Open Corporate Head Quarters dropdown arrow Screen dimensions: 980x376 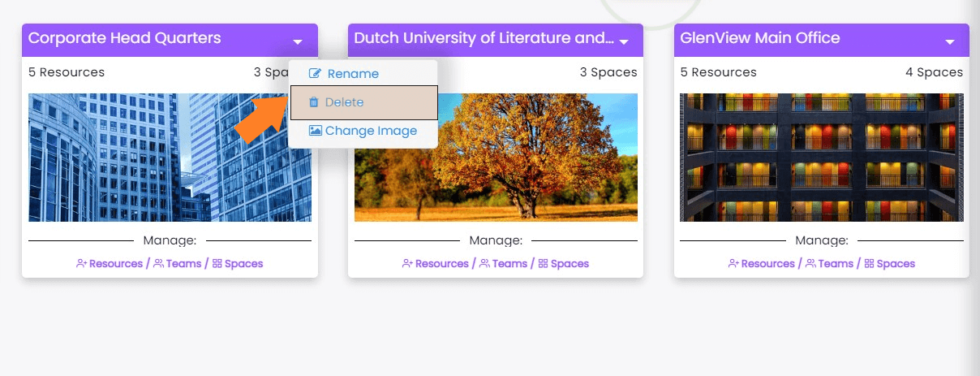[x=298, y=41]
